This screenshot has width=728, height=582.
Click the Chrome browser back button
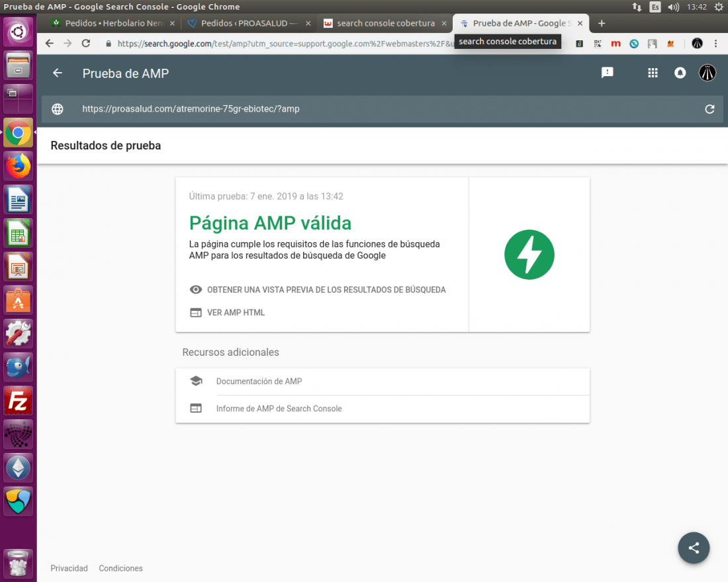(x=49, y=44)
